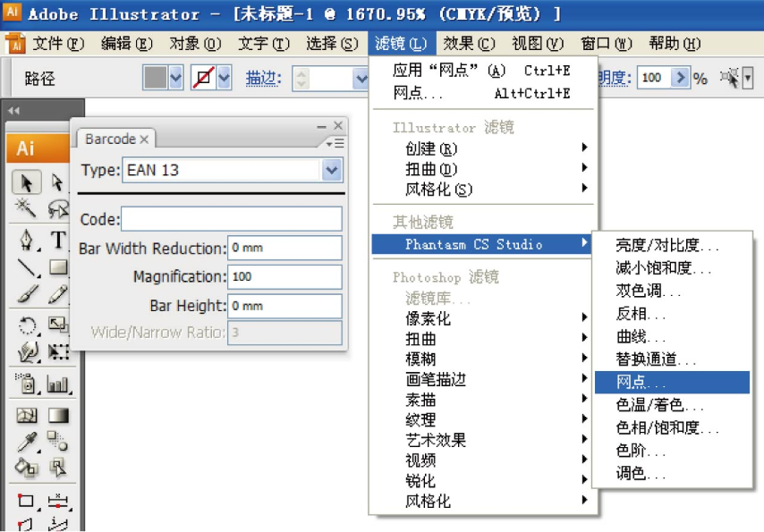Click the opacity value field showing 100
The image size is (764, 532).
point(654,77)
